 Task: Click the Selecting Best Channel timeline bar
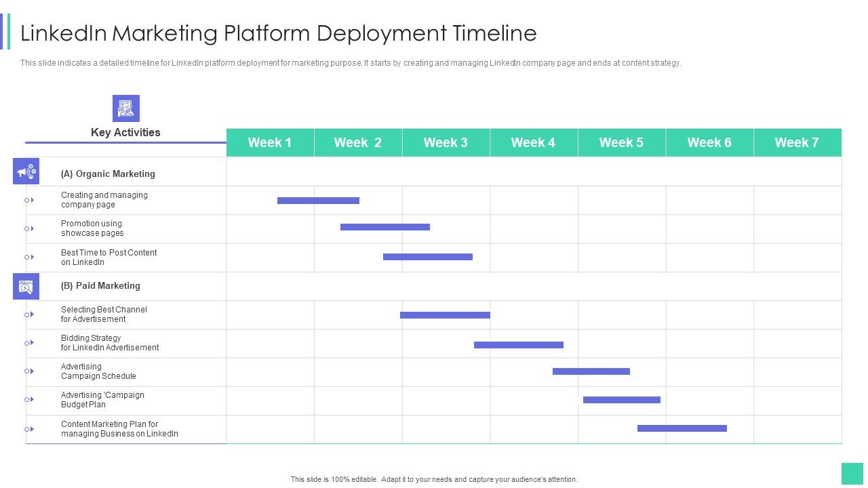coord(445,315)
